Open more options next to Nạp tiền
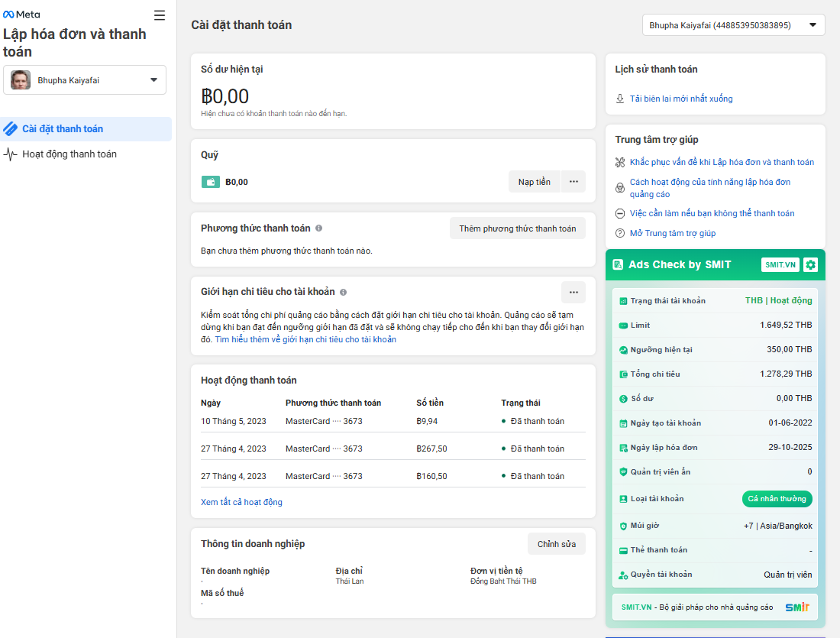Image resolution: width=840 pixels, height=638 pixels. tap(573, 182)
